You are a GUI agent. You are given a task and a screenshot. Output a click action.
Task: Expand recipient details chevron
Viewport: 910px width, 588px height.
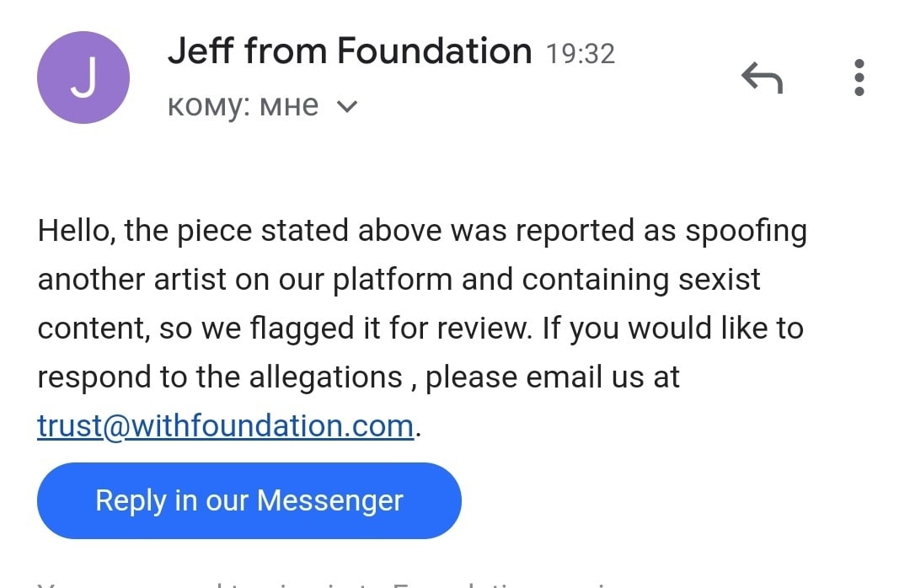coord(347,107)
